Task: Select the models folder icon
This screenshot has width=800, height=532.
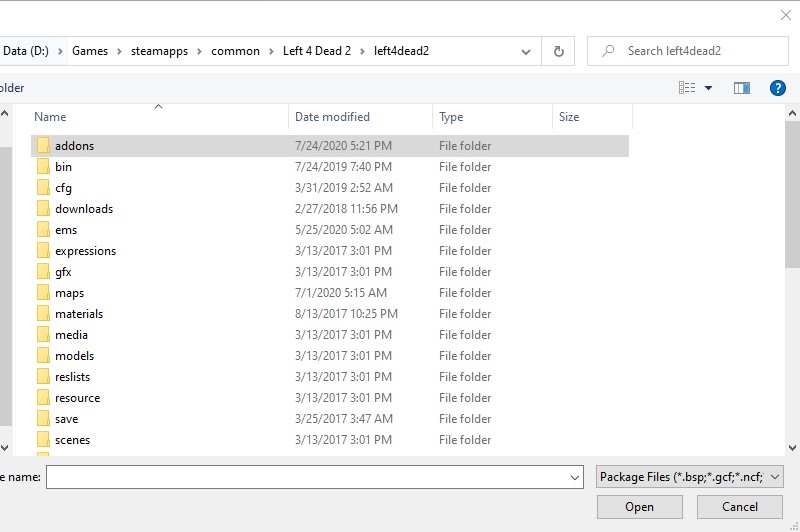Action: click(43, 356)
